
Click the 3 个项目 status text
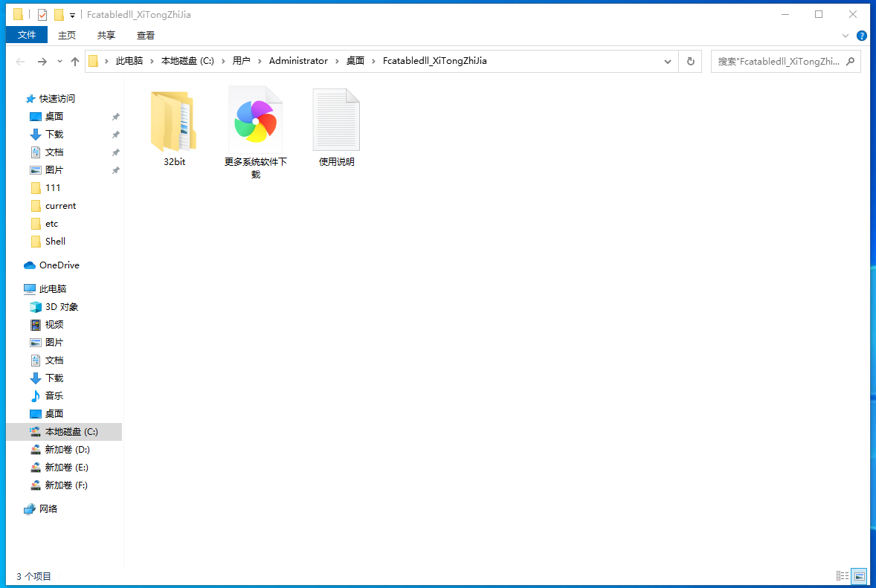tap(33, 576)
